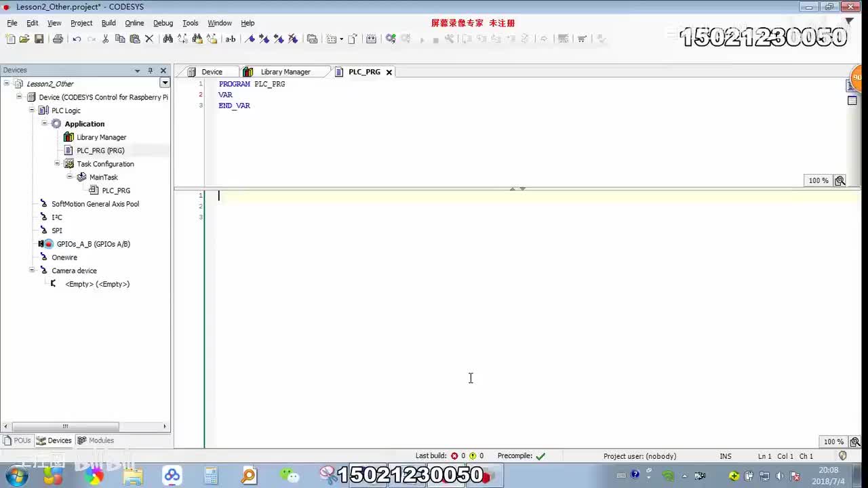Save the project using floppy icon

(39, 39)
